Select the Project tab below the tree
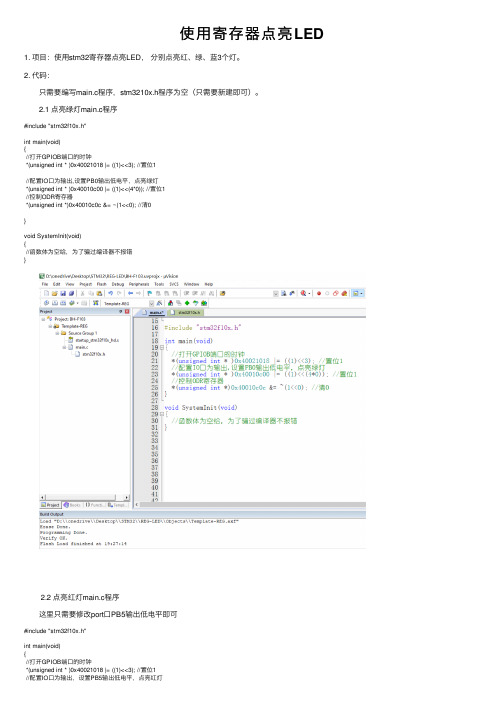504x713 pixels. [x=50, y=505]
